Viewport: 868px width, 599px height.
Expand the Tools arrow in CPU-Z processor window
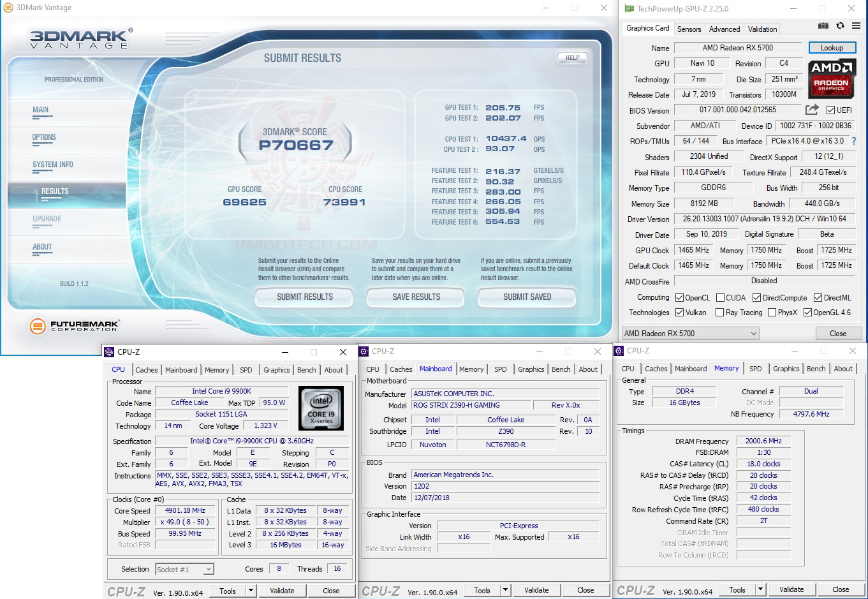(251, 591)
